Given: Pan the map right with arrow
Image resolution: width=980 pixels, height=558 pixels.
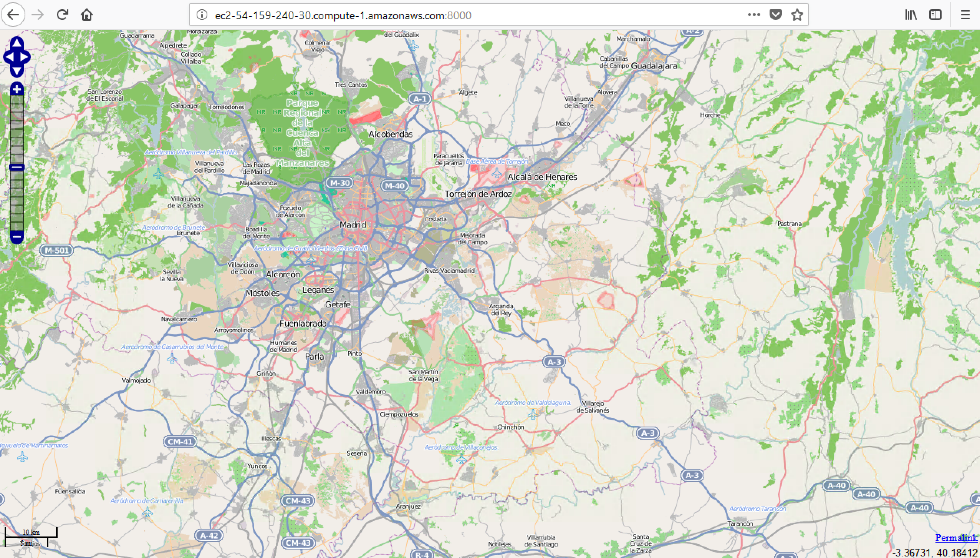Looking at the screenshot, I should 25,57.
